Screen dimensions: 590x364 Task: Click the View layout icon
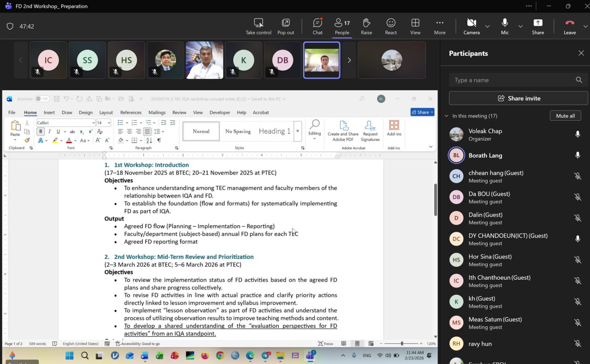click(415, 26)
